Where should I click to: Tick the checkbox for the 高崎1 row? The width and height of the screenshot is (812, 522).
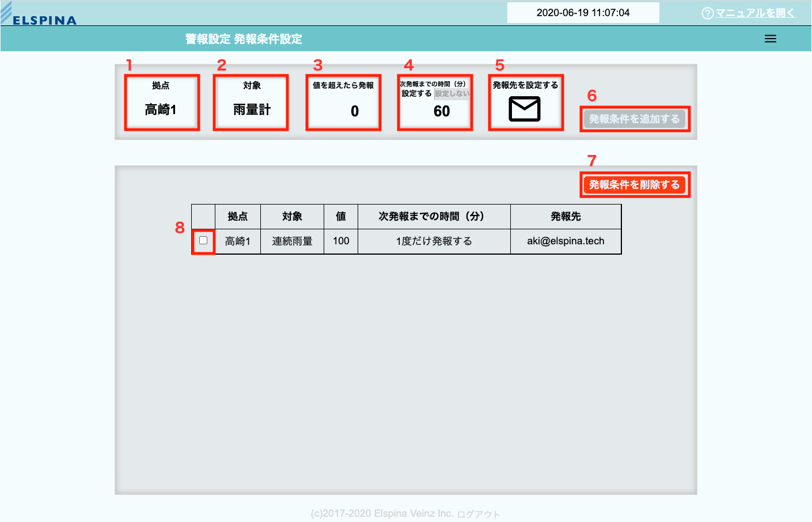[203, 240]
